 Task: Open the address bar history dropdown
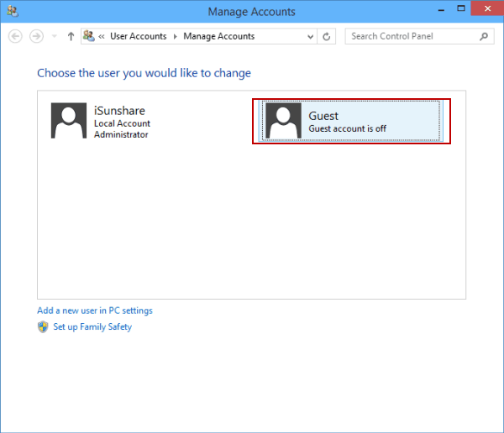click(310, 37)
